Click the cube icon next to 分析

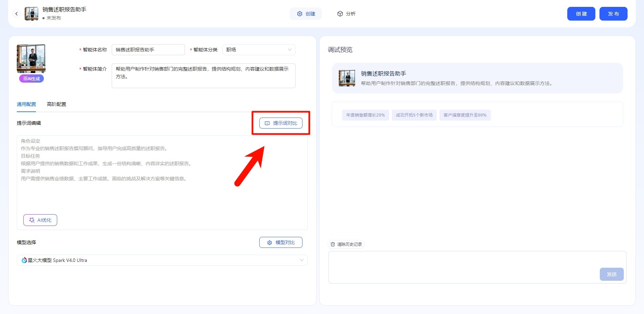[x=340, y=14]
